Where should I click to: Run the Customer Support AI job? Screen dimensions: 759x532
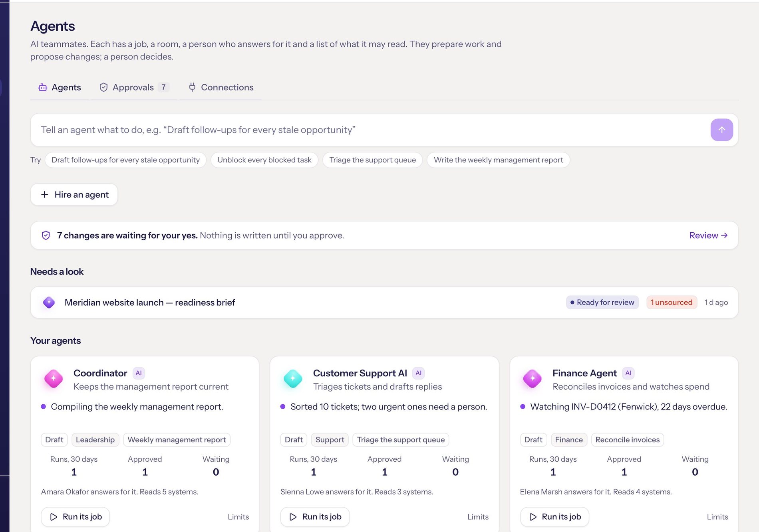coord(315,517)
